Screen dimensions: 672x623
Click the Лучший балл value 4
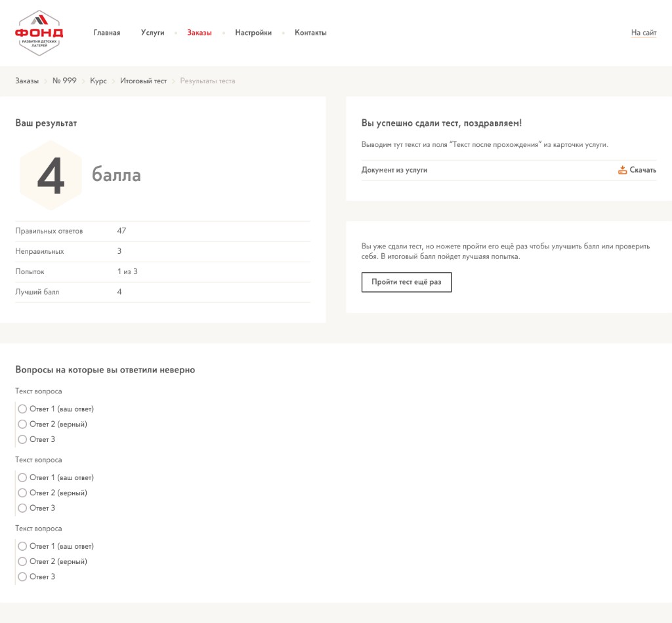pos(119,292)
